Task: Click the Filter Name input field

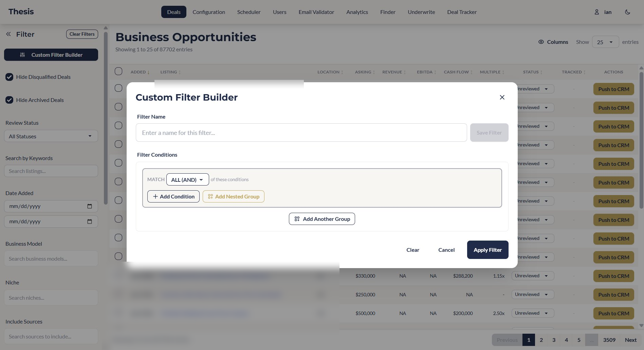Action: pos(301,133)
